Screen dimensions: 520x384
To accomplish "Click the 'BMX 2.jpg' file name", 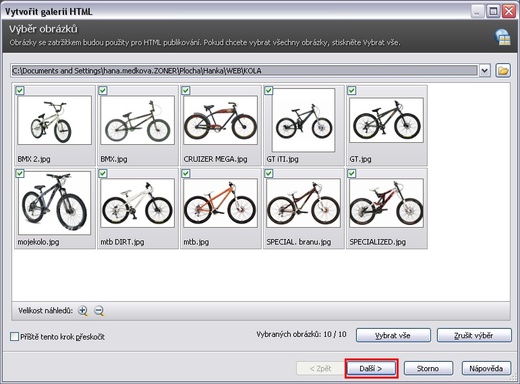I will pyautogui.click(x=34, y=159).
